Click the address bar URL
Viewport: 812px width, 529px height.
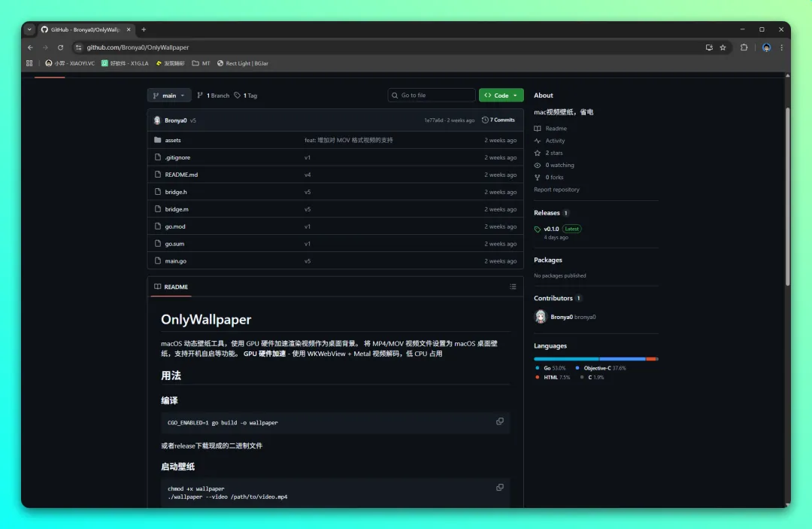click(x=138, y=47)
